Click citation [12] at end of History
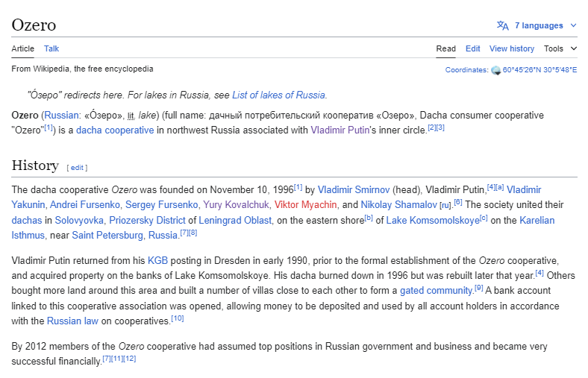This screenshot has width=588, height=378. tap(130, 359)
